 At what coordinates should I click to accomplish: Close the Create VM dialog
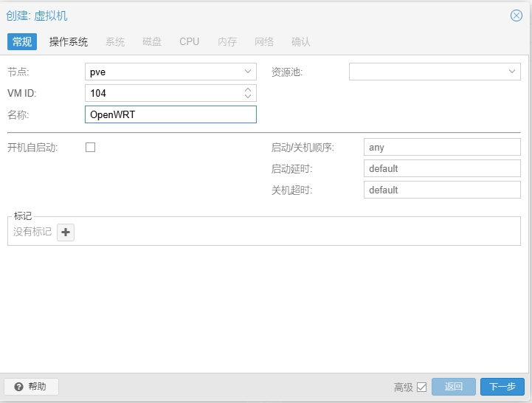click(x=517, y=15)
